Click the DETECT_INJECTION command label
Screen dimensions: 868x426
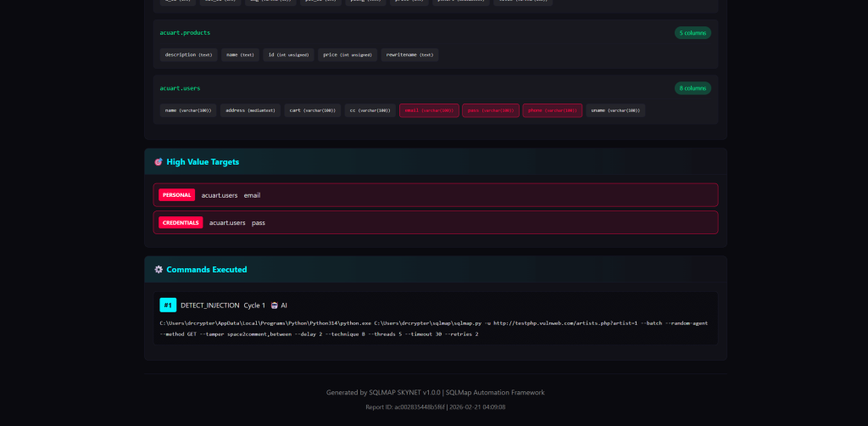209,305
